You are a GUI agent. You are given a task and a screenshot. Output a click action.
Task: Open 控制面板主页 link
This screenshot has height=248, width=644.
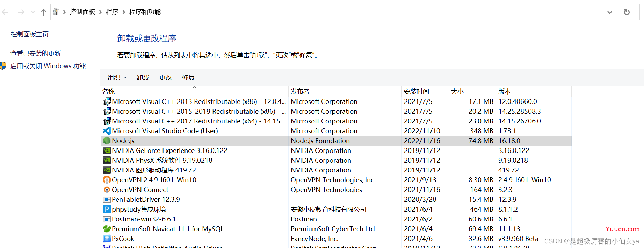(30, 34)
